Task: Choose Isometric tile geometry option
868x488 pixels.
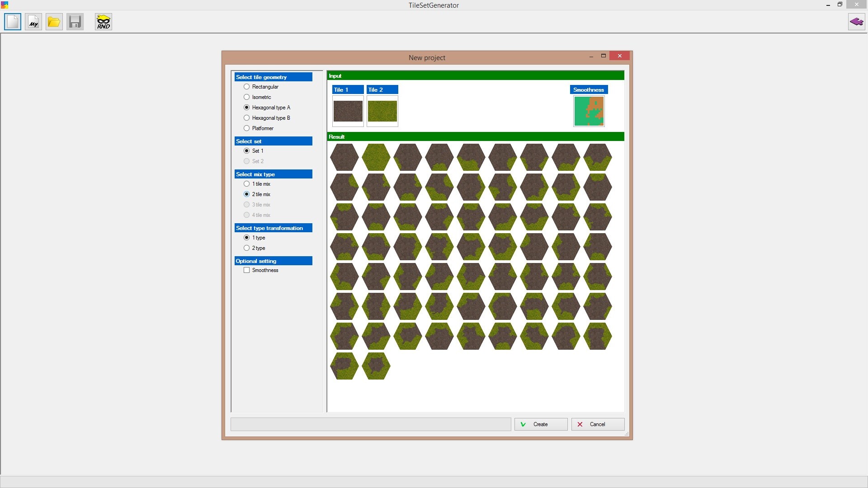Action: click(x=247, y=97)
